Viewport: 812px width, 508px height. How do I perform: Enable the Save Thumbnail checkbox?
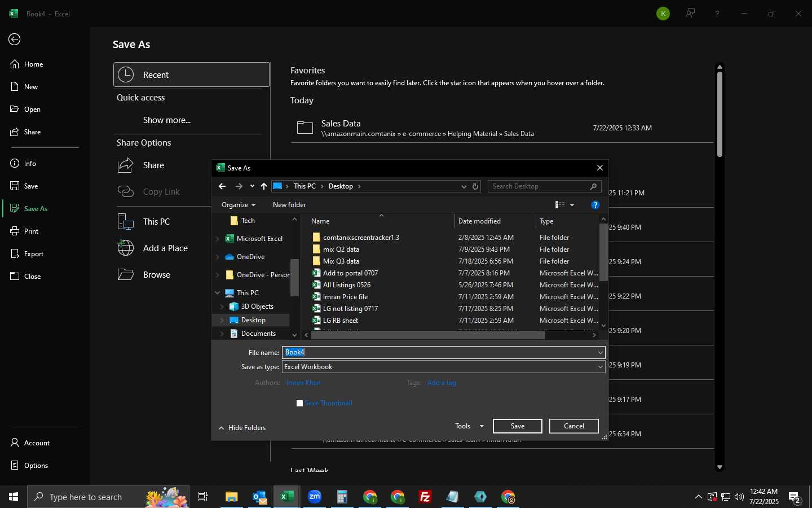[300, 403]
